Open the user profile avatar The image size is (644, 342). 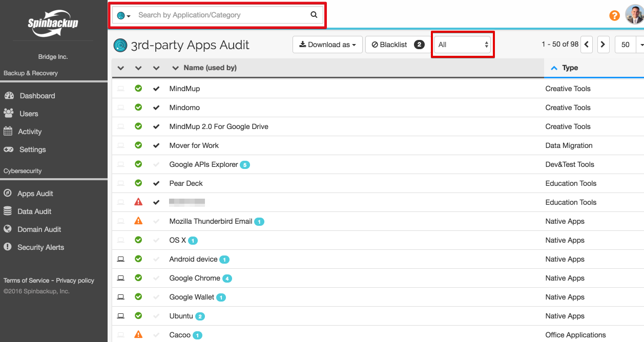(x=634, y=15)
